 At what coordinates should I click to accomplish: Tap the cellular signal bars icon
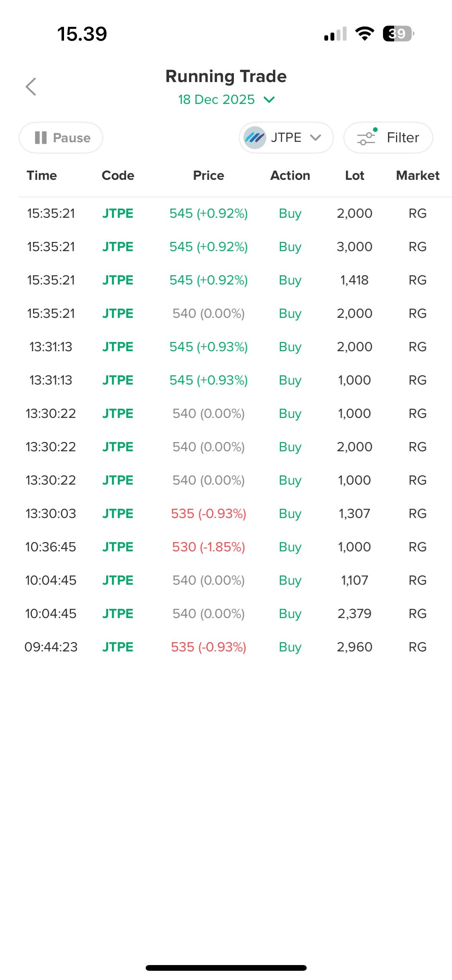pyautogui.click(x=335, y=34)
